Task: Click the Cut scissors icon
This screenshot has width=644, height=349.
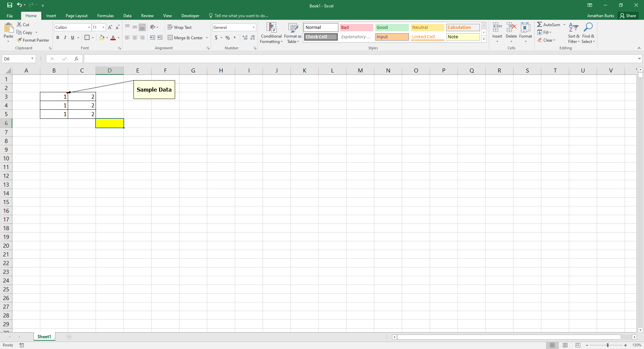Action: coord(19,24)
